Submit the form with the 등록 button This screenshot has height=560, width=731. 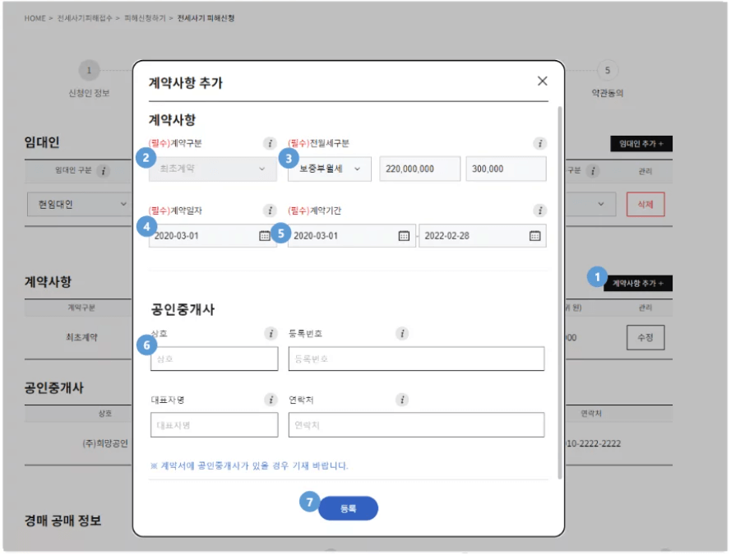tap(349, 508)
